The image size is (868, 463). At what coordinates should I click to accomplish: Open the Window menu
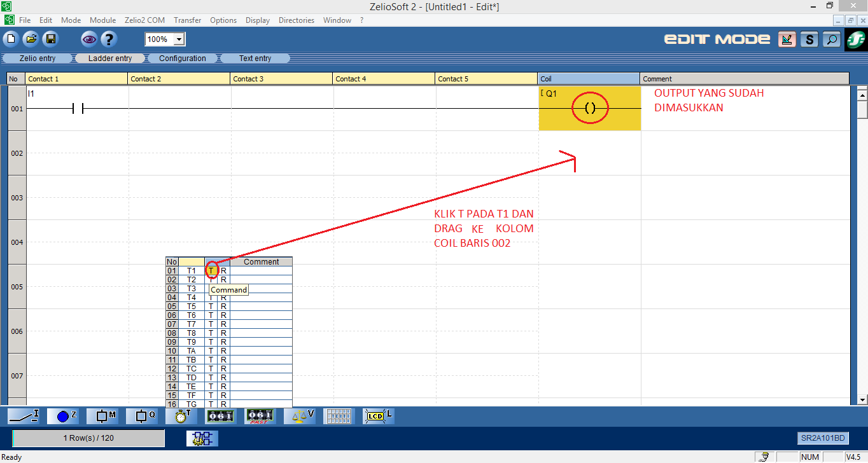tap(337, 20)
